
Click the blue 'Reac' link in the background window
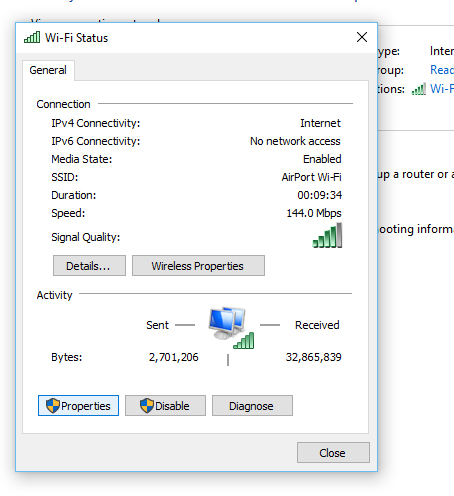[x=442, y=70]
